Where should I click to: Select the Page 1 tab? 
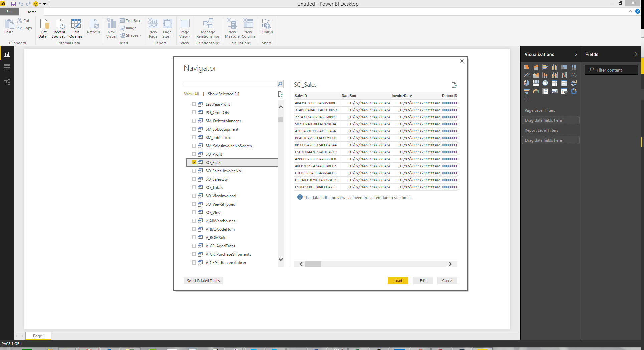tap(39, 336)
